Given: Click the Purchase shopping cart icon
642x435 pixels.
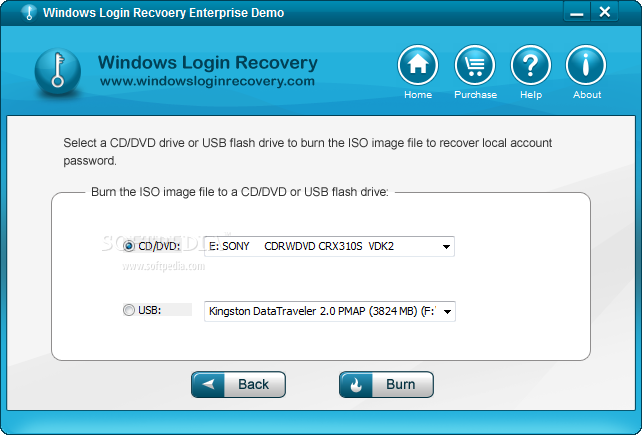Looking at the screenshot, I should pyautogui.click(x=475, y=65).
